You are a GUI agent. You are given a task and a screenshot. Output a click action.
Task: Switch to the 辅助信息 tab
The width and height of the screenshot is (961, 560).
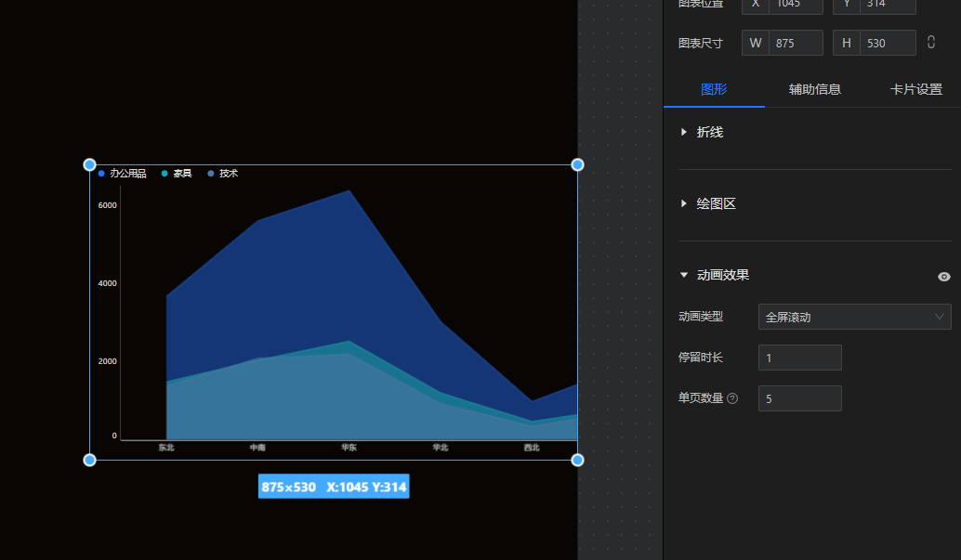pos(814,89)
